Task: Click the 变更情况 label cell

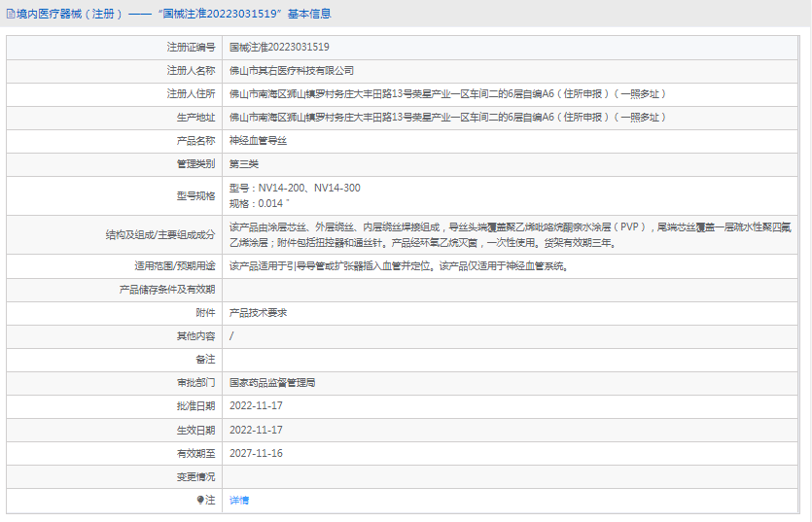Action: (x=115, y=477)
